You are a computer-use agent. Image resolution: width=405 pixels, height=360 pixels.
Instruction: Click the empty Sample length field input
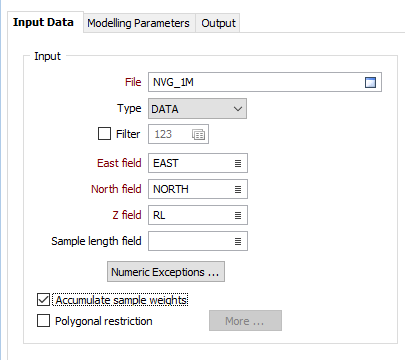(x=198, y=241)
